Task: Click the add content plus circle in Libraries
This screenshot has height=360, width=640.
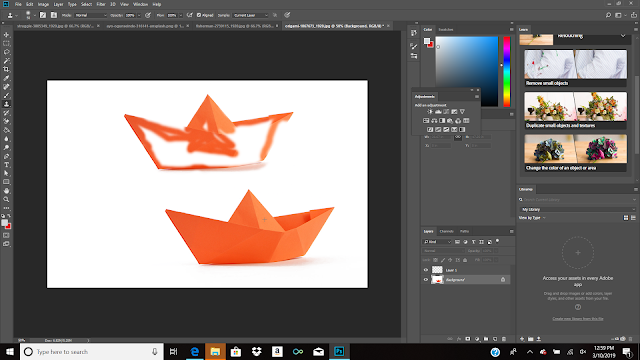Action: point(578,253)
